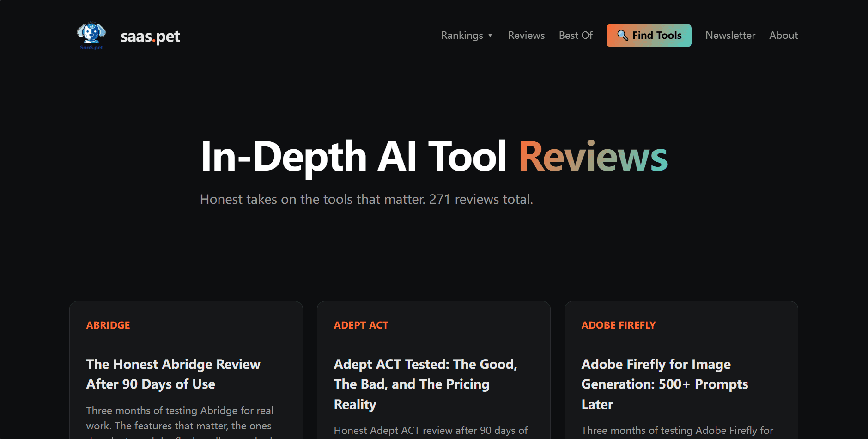The image size is (868, 439).
Task: Click the 'Honest Adept ACT review' excerpt
Action: point(431,431)
